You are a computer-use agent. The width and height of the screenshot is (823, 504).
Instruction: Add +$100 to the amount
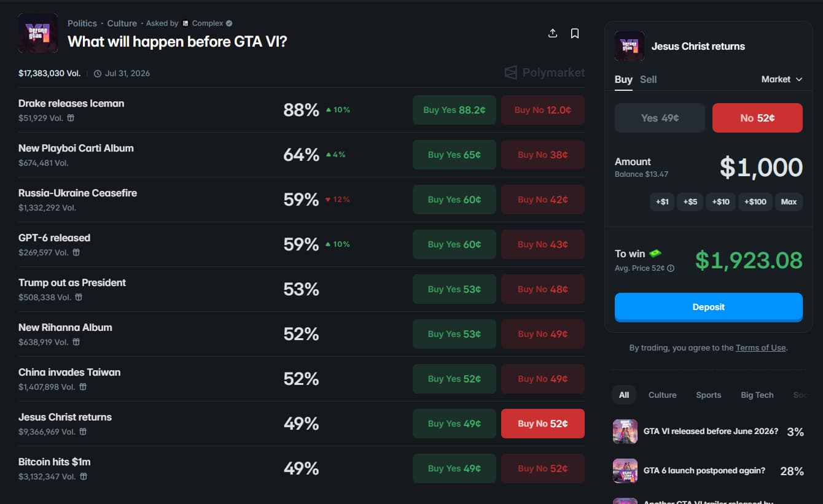coord(755,201)
